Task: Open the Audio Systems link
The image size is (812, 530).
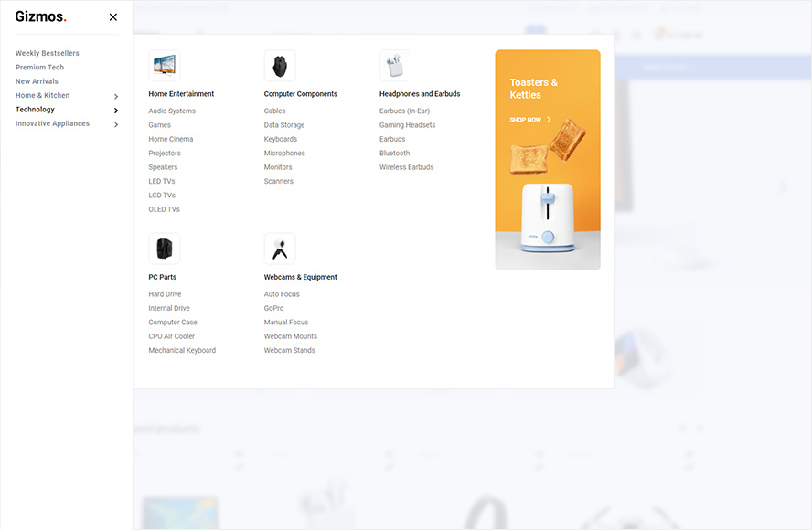Action: coord(172,111)
